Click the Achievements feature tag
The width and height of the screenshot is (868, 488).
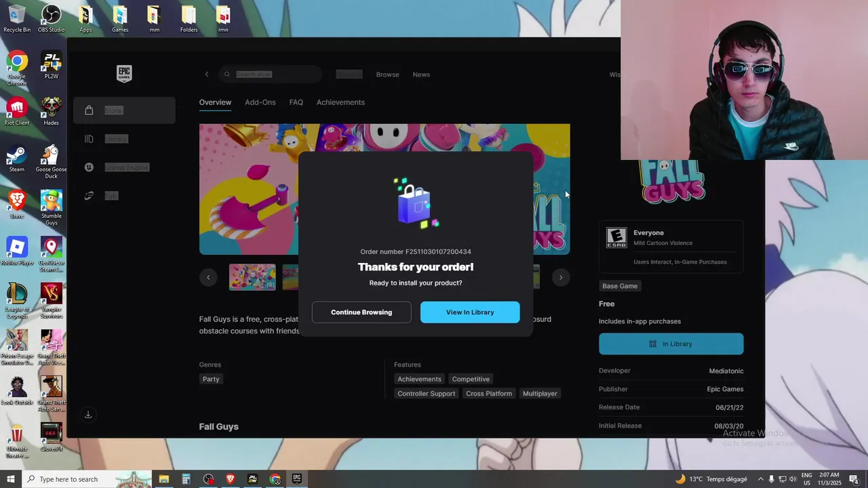tap(419, 379)
